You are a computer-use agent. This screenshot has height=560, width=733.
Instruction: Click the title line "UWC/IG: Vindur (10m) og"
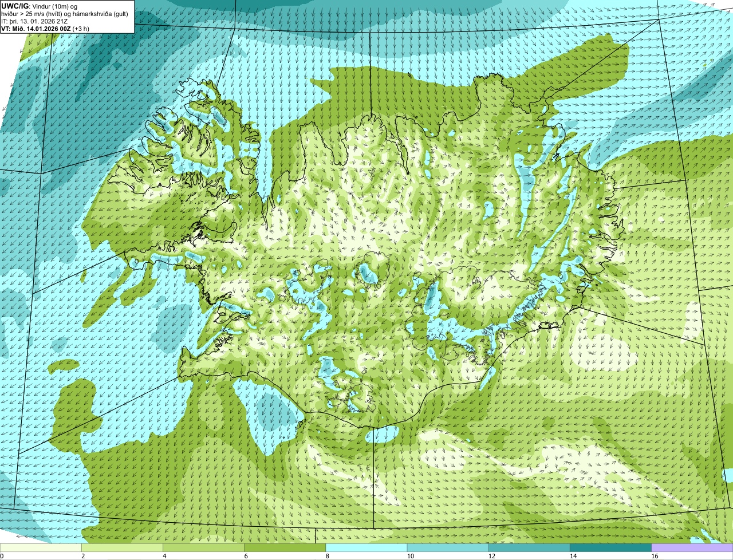40,5
